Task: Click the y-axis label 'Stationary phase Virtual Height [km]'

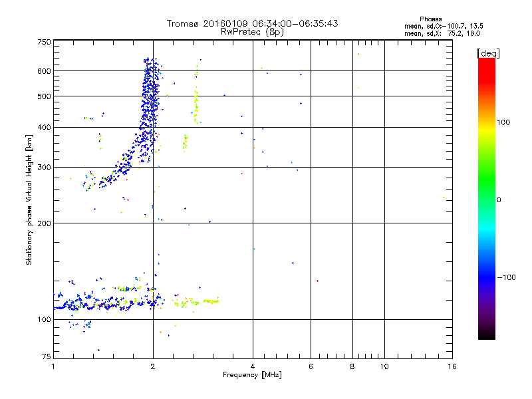Action: point(29,199)
